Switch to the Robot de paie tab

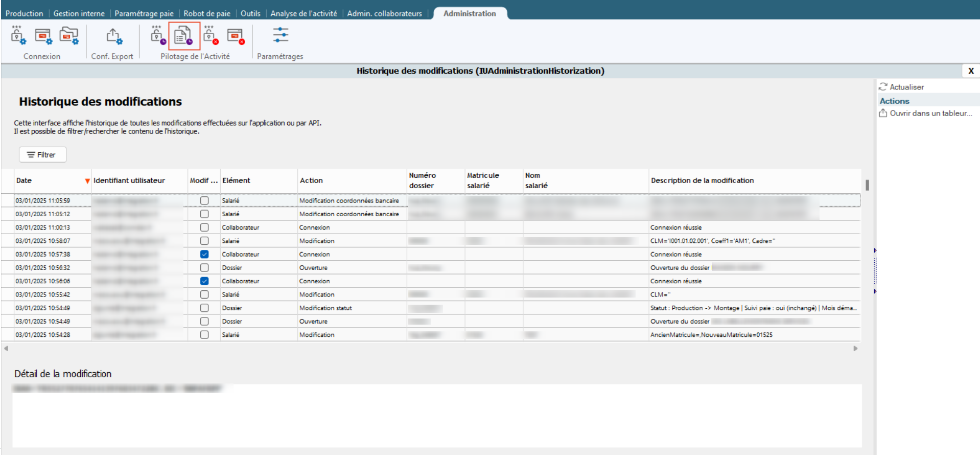207,13
